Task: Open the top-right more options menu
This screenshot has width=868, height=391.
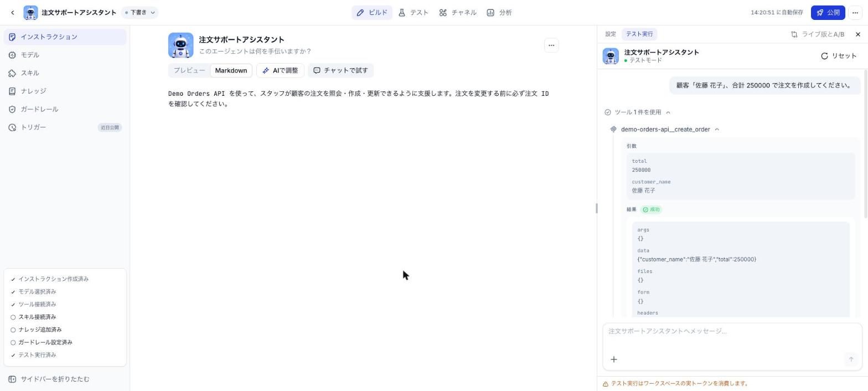Action: (855, 12)
